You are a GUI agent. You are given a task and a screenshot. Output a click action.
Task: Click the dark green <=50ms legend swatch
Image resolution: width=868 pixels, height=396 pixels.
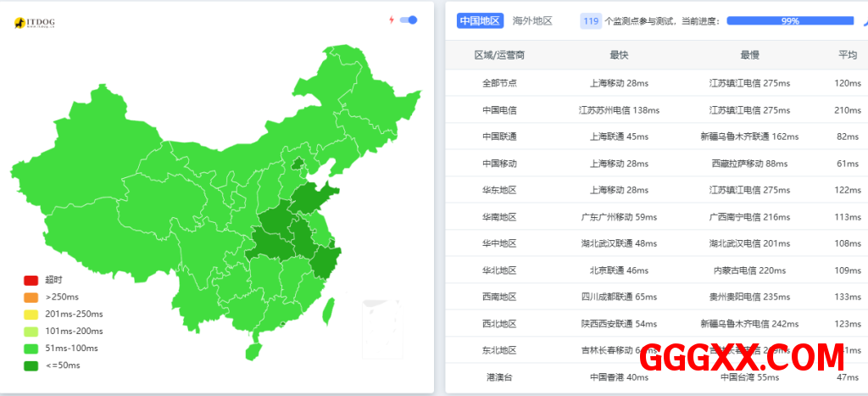pos(31,365)
